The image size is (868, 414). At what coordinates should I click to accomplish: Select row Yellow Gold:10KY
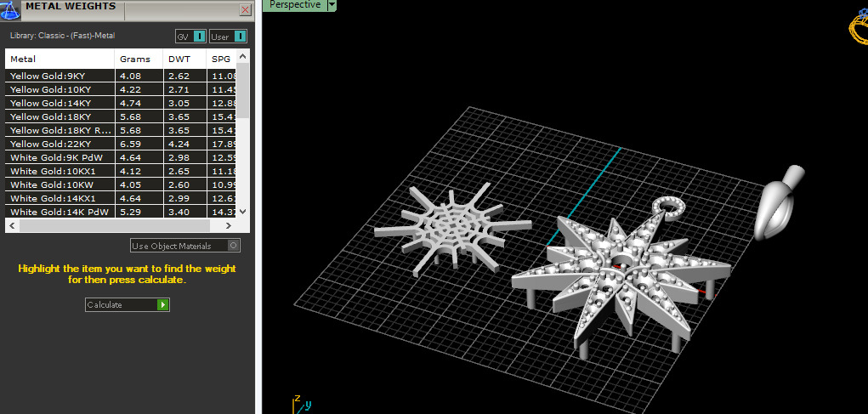[121, 89]
